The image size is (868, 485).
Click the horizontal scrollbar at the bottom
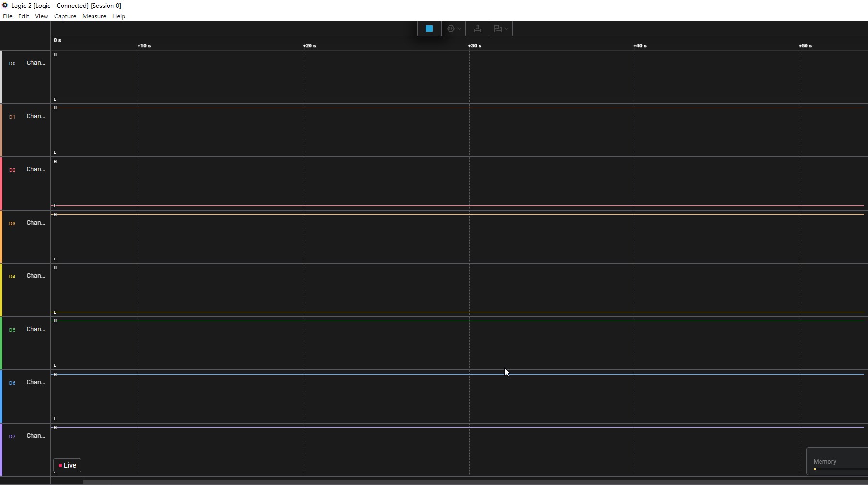(x=475, y=482)
